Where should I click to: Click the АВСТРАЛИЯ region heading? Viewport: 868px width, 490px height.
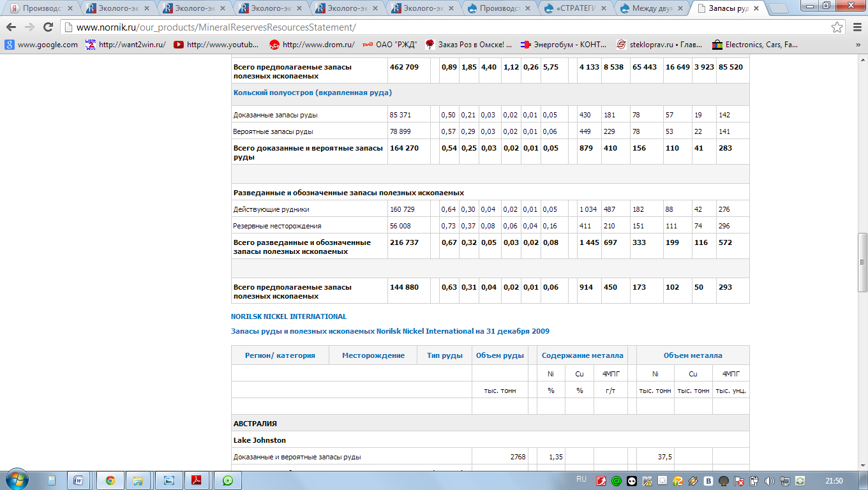255,424
